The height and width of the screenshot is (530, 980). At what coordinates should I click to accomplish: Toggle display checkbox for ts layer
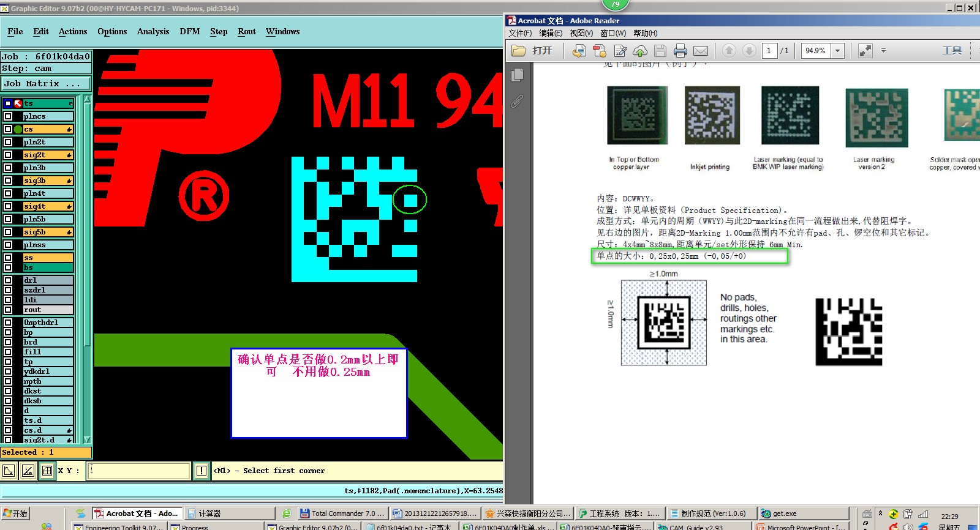point(8,103)
